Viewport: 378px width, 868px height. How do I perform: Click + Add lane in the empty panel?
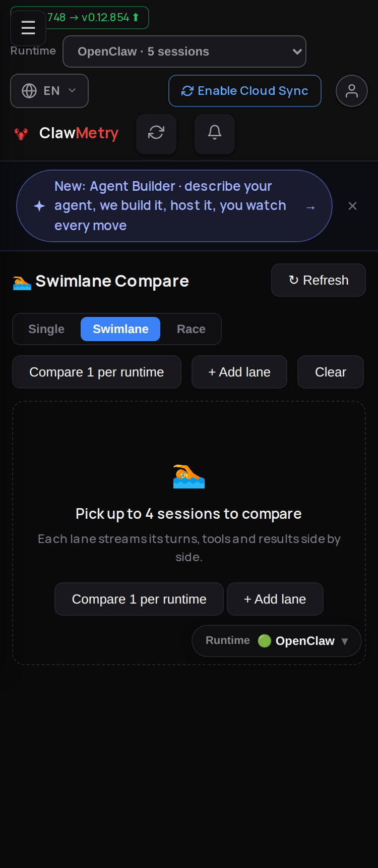(x=275, y=599)
